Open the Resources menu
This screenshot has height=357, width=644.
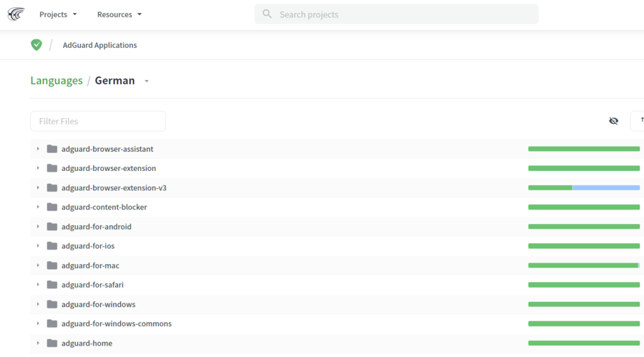119,14
